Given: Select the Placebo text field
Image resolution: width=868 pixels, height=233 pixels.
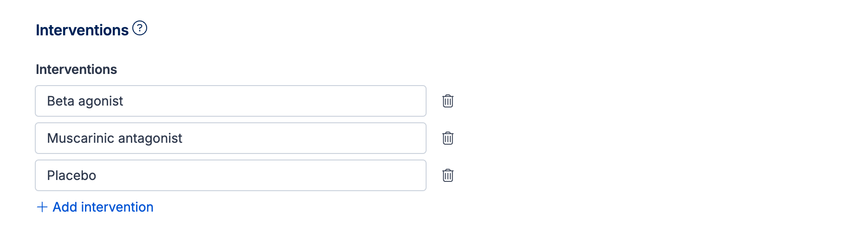Looking at the screenshot, I should tap(230, 175).
